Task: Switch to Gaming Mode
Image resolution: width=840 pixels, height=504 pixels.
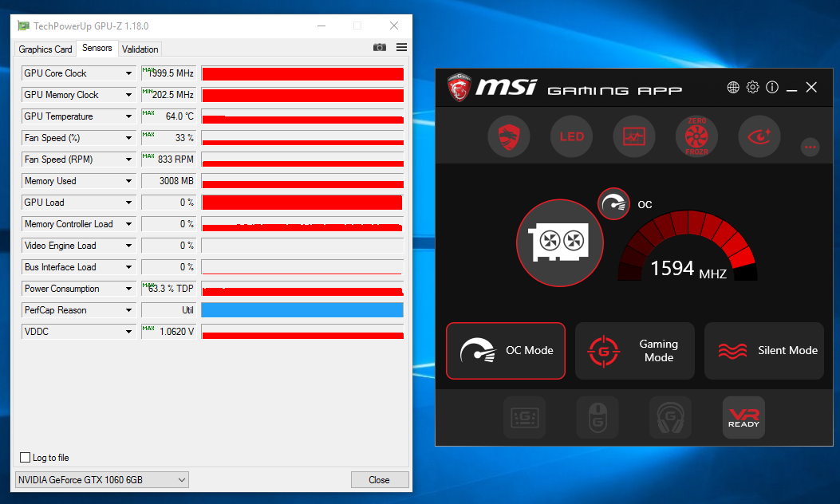Action: click(635, 351)
